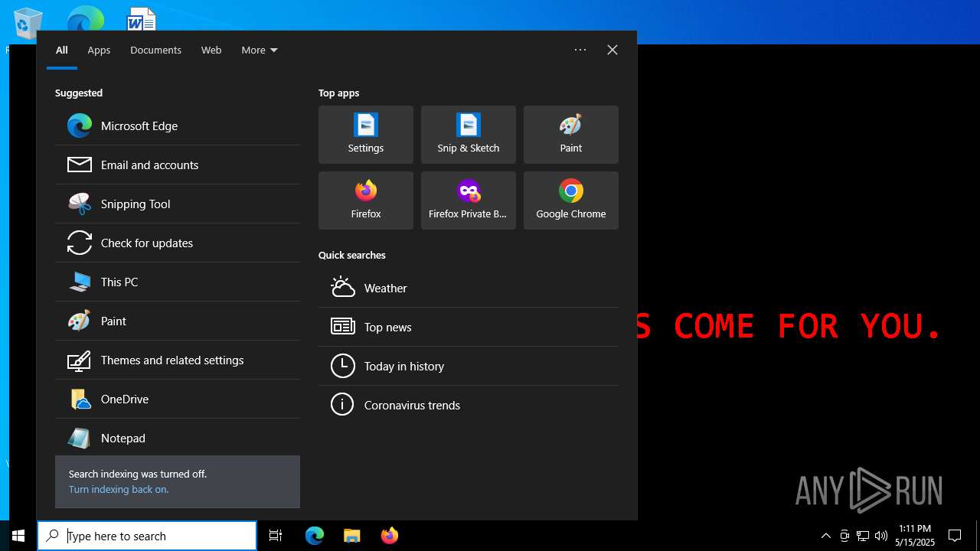Open the Microsoft Edge desktop shortcut
Screen dimensions: 980x551
[x=85, y=19]
